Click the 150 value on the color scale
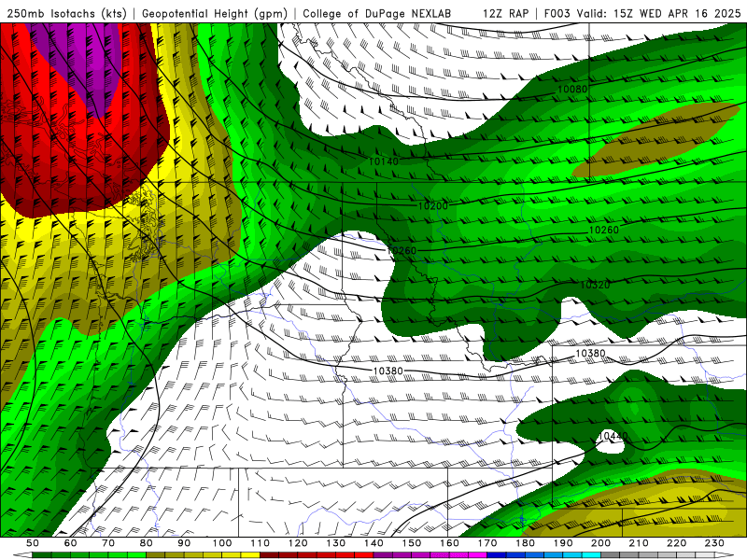Image resolution: width=747 pixels, height=560 pixels. coord(412,543)
